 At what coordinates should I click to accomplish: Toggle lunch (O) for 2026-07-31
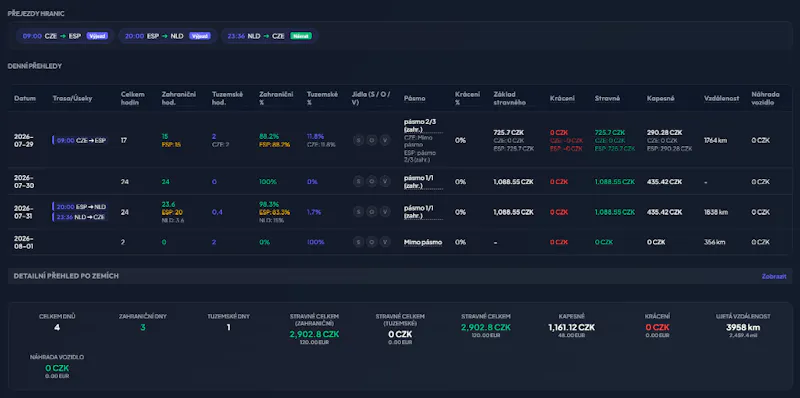click(x=371, y=212)
